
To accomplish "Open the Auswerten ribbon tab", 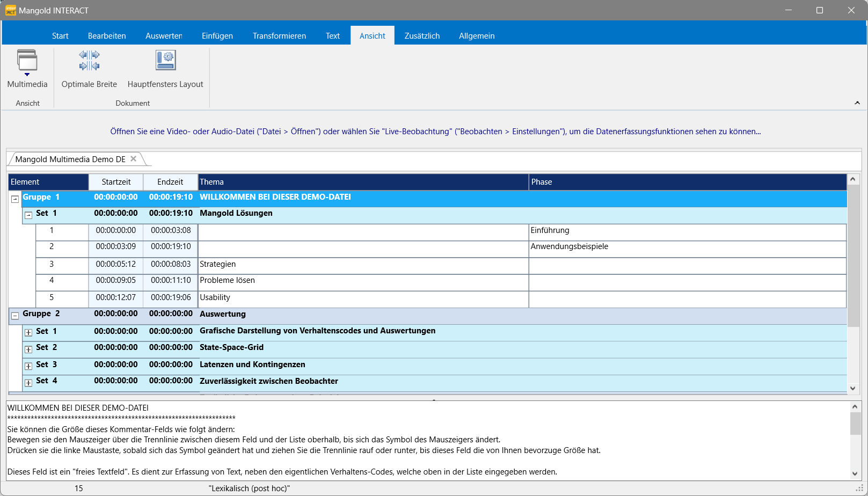I will (x=164, y=36).
